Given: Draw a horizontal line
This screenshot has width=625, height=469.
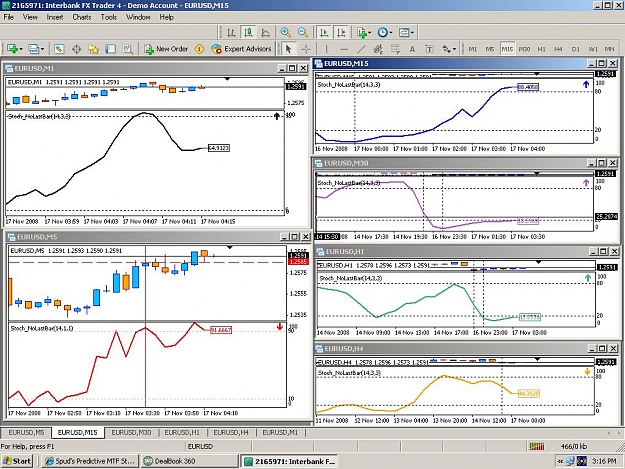Looking at the screenshot, I should [x=344, y=49].
